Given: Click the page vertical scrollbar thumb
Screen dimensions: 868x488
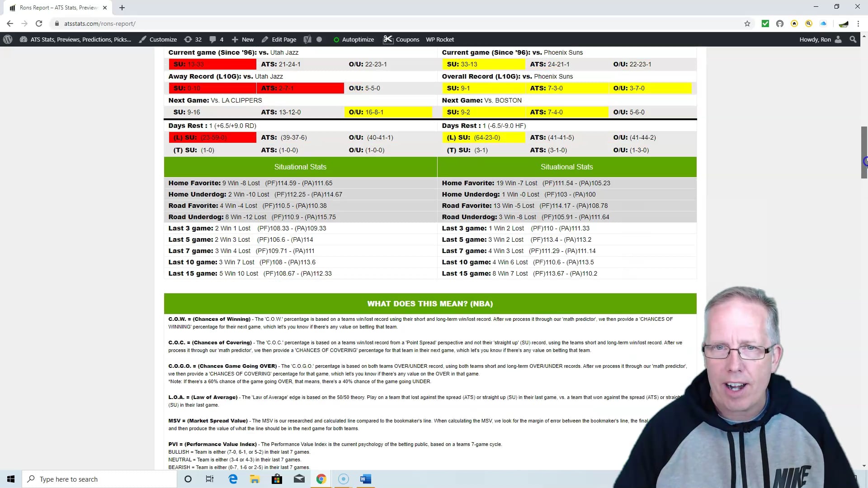Looking at the screenshot, I should pyautogui.click(x=864, y=152).
